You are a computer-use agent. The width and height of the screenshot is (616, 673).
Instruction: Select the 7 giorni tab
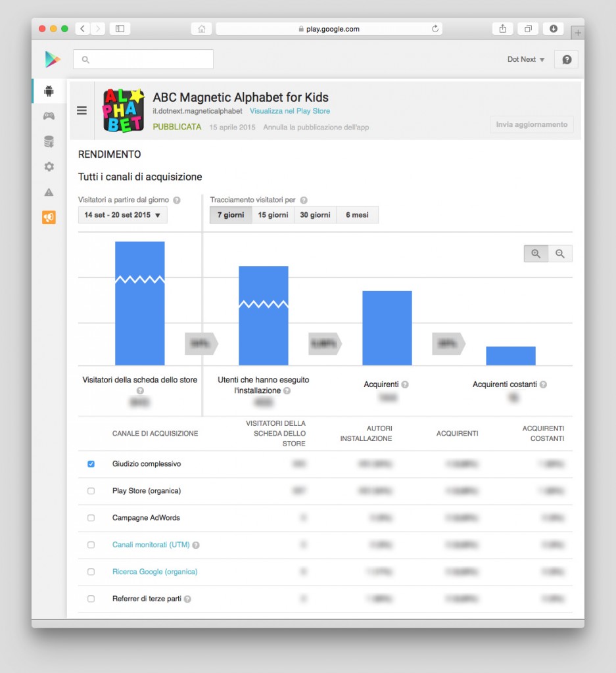231,215
